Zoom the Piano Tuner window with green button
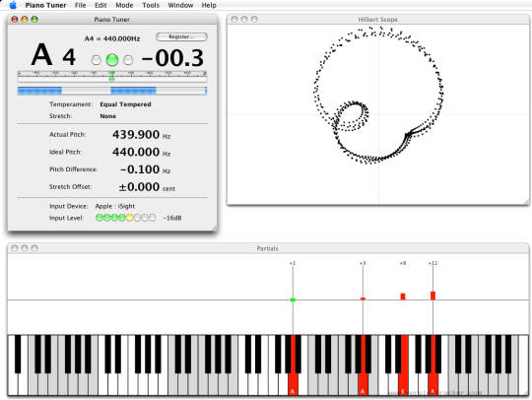 click(x=34, y=20)
